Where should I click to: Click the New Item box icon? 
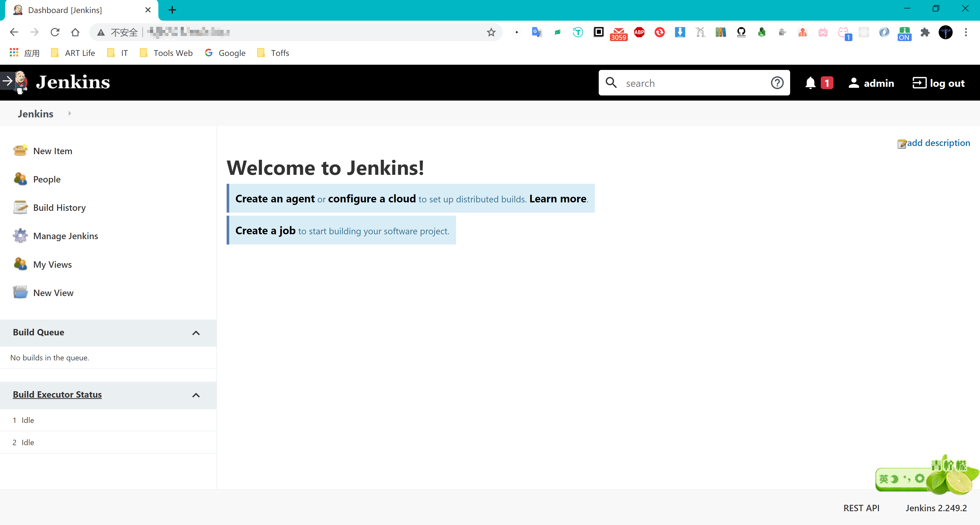point(20,151)
